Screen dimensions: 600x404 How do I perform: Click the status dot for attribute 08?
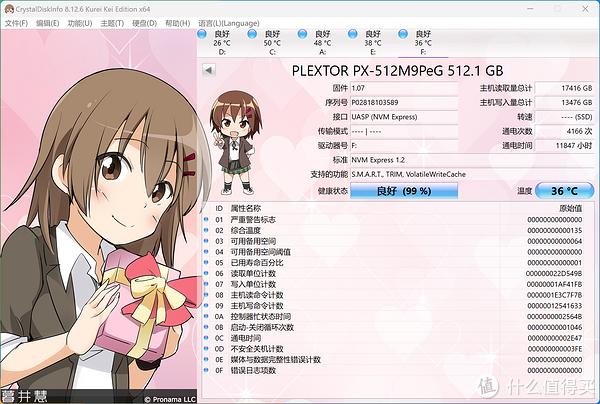coord(206,295)
